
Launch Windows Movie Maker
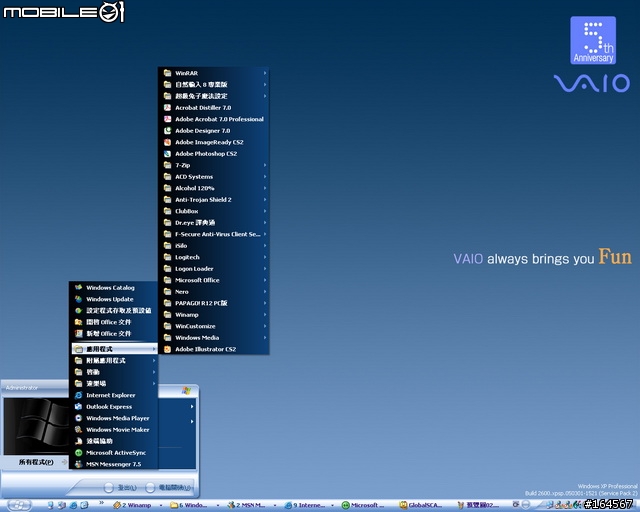pyautogui.click(x=114, y=430)
